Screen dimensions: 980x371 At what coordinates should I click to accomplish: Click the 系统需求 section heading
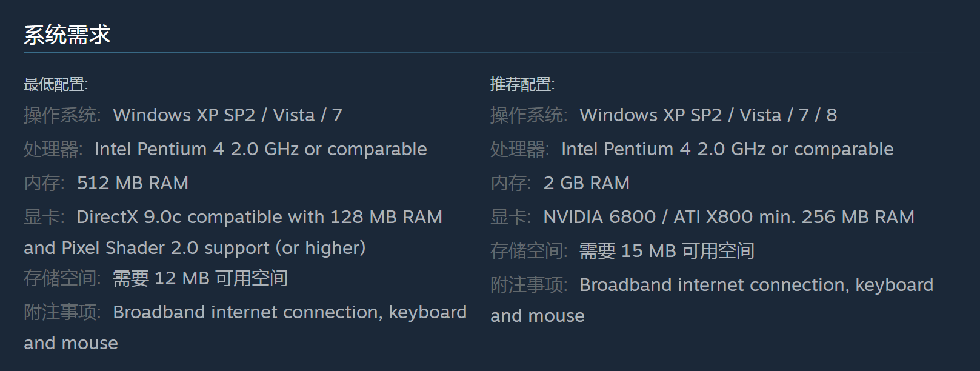pos(67,35)
